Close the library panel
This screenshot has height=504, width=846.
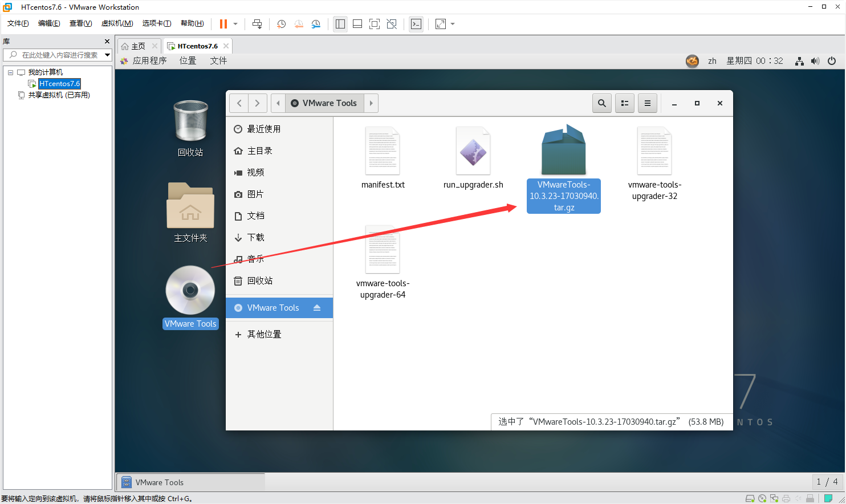click(x=107, y=42)
